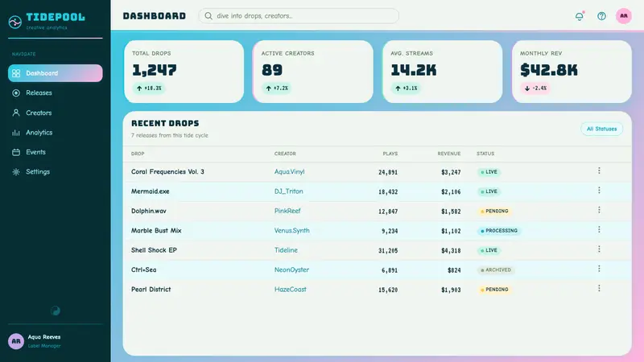The height and width of the screenshot is (362, 644).
Task: Click the 24,891 plays value
Action: [388, 172]
